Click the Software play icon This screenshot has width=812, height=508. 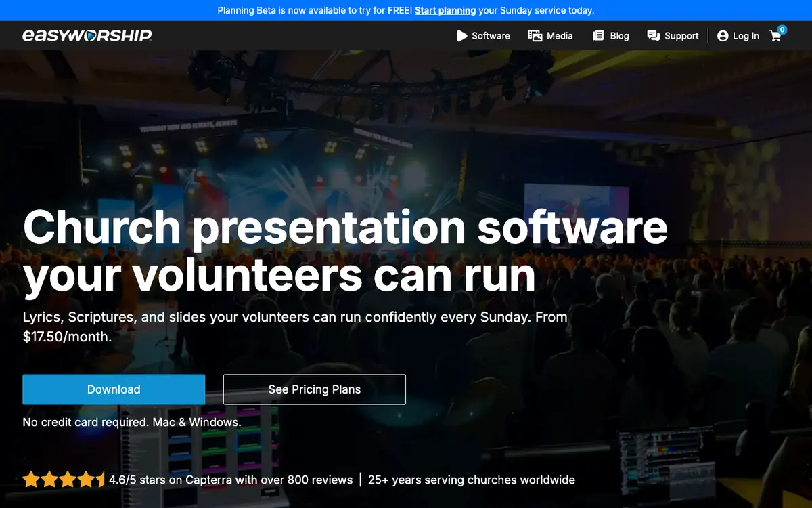coord(462,36)
